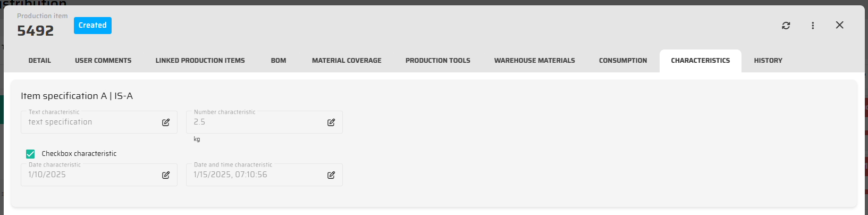
Task: Click the Created status badge
Action: [92, 26]
